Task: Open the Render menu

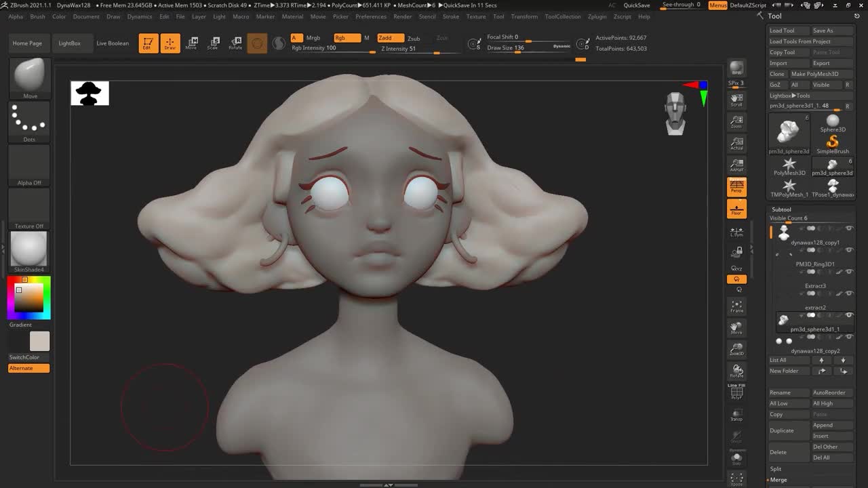Action: [402, 16]
